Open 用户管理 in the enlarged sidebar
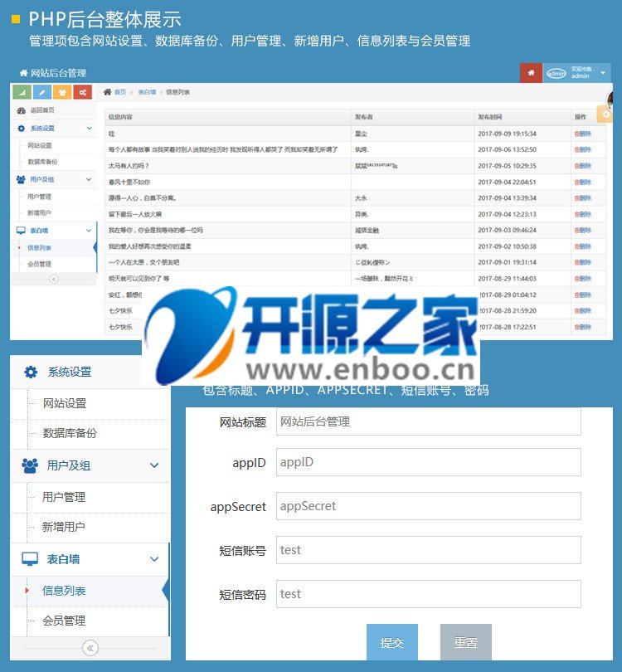The width and height of the screenshot is (622, 672). coord(64,497)
